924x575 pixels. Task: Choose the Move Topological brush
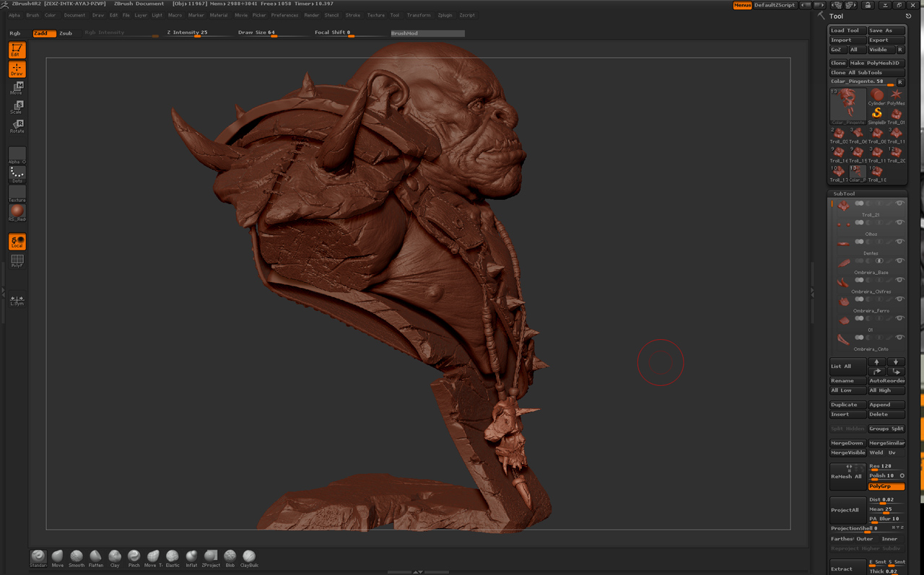153,558
